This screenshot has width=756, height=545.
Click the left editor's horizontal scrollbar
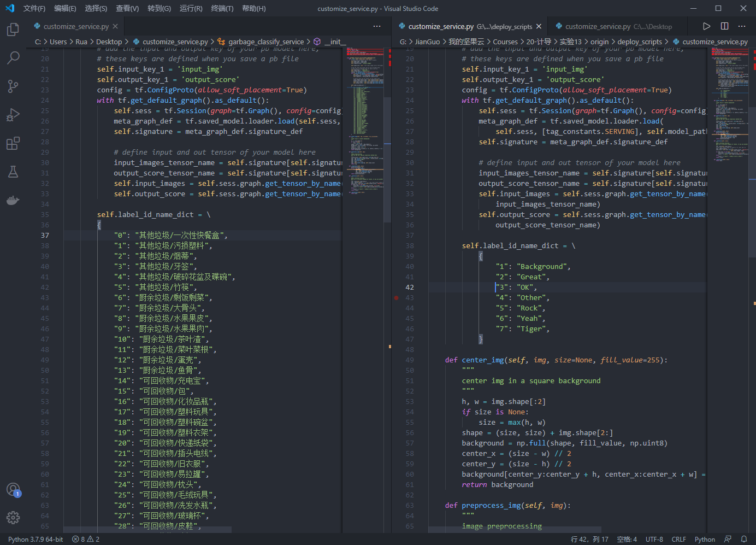147,530
